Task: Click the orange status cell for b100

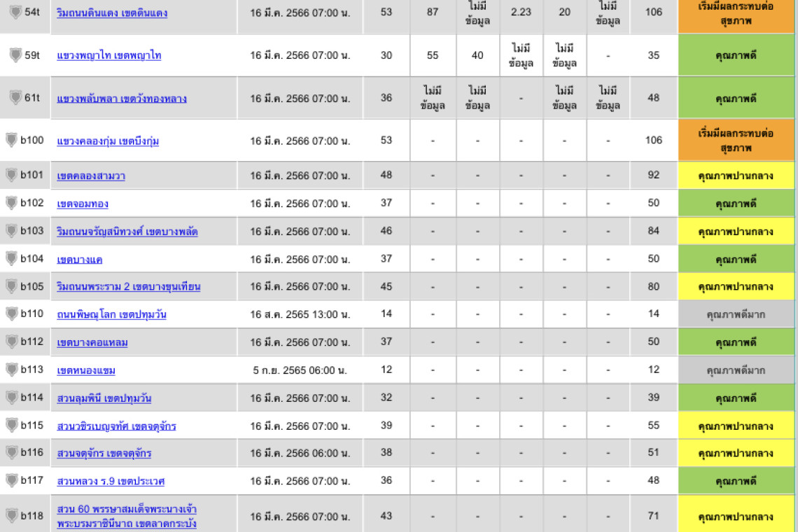Action: 736,141
